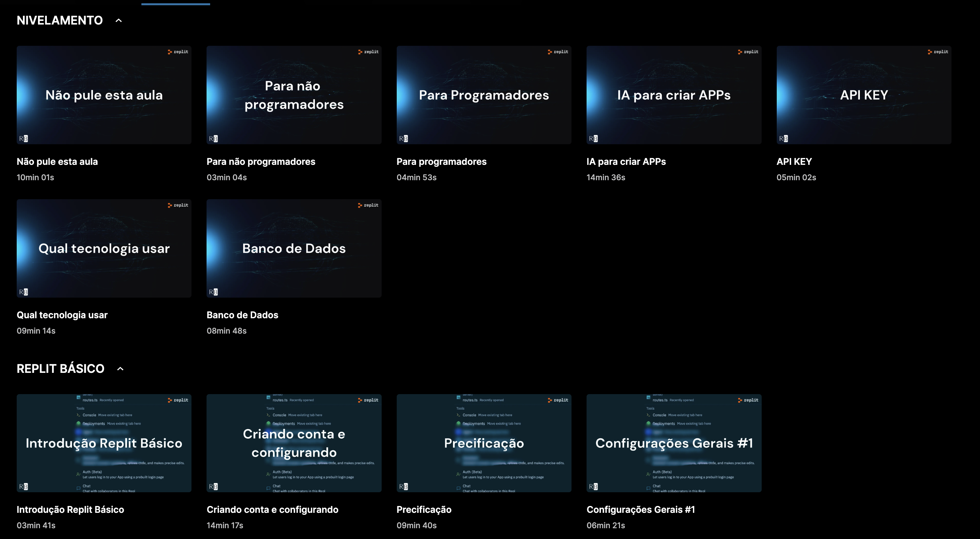Click the '10min 01s' duration text
The image size is (980, 539).
point(35,178)
